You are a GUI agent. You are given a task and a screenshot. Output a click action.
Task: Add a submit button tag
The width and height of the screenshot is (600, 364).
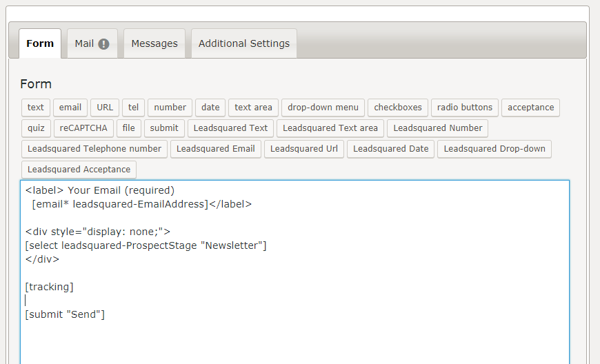pyautogui.click(x=164, y=128)
